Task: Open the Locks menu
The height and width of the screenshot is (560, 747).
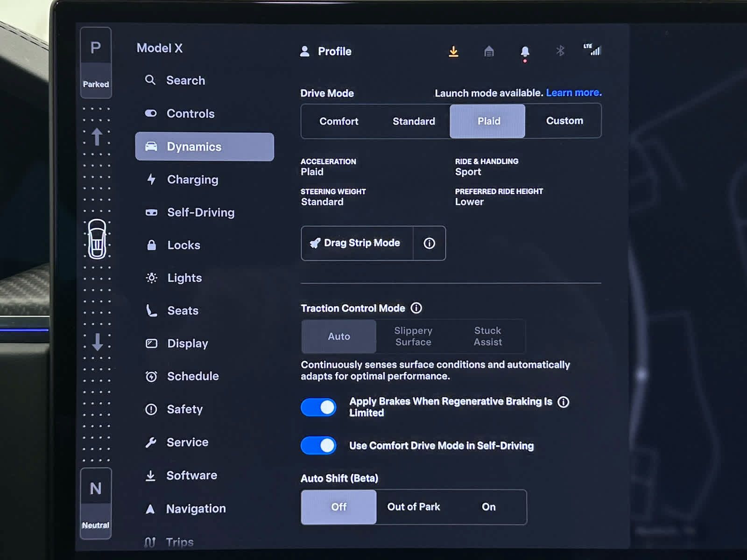Action: coord(204,245)
